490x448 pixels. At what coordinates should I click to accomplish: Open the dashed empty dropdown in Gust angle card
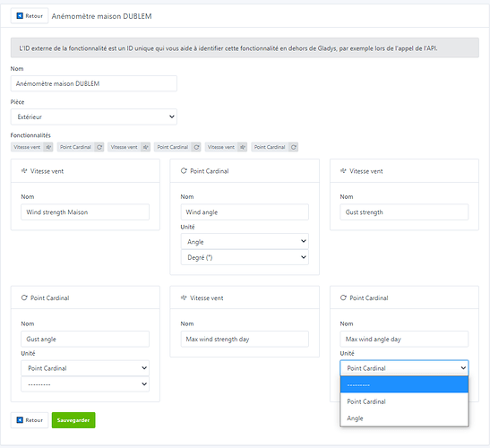click(85, 384)
